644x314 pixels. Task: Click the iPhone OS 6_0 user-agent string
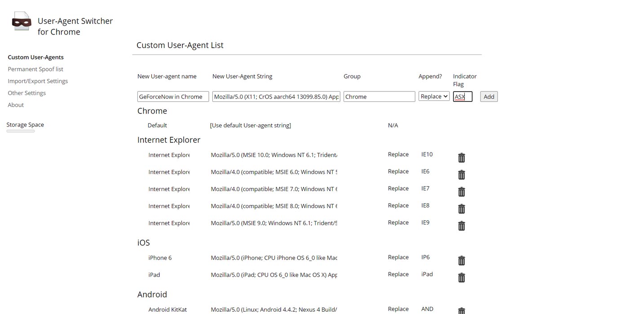[x=274, y=258]
